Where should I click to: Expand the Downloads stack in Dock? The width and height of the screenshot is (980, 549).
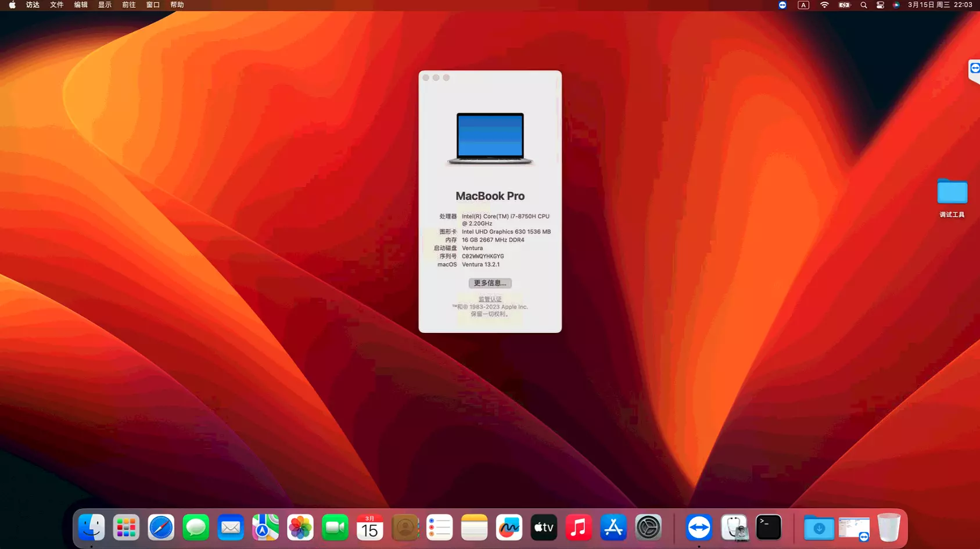click(x=819, y=528)
